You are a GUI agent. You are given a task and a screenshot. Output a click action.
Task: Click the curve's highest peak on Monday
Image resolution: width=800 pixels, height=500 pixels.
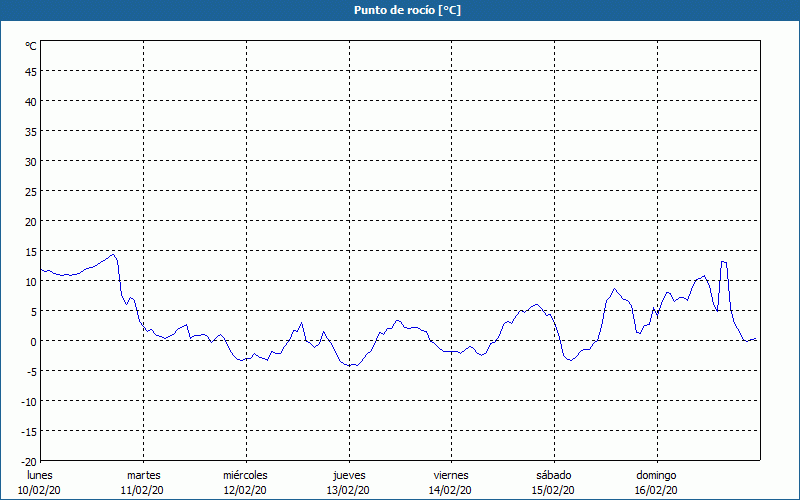[x=113, y=254]
